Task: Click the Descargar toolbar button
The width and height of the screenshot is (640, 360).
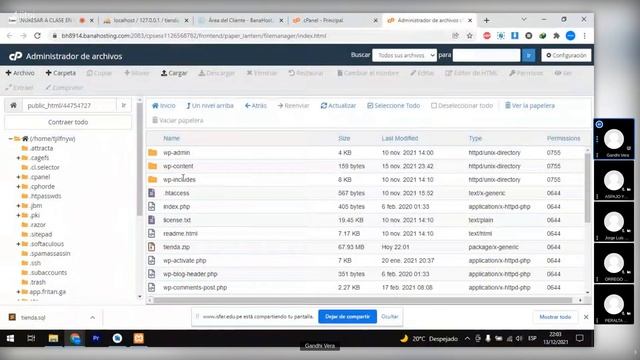Action: (217, 73)
